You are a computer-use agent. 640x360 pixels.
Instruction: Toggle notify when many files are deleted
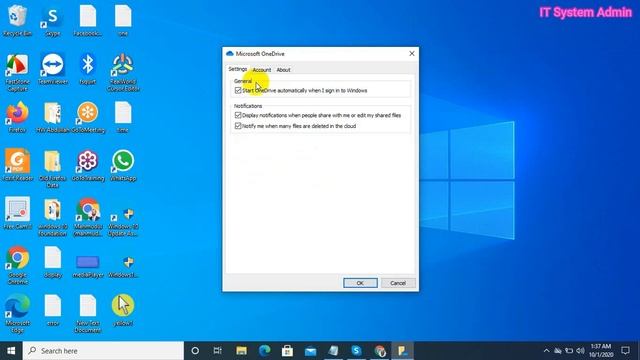(238, 126)
